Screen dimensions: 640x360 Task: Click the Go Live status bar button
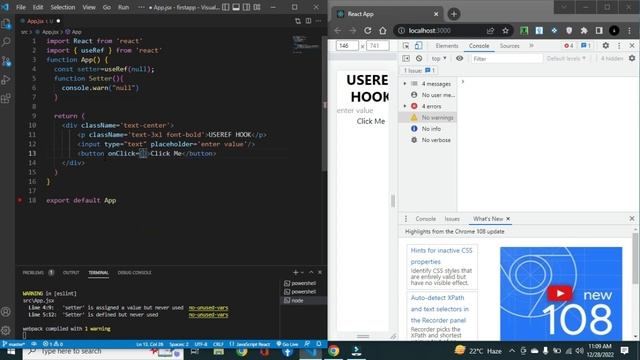[x=287, y=344]
